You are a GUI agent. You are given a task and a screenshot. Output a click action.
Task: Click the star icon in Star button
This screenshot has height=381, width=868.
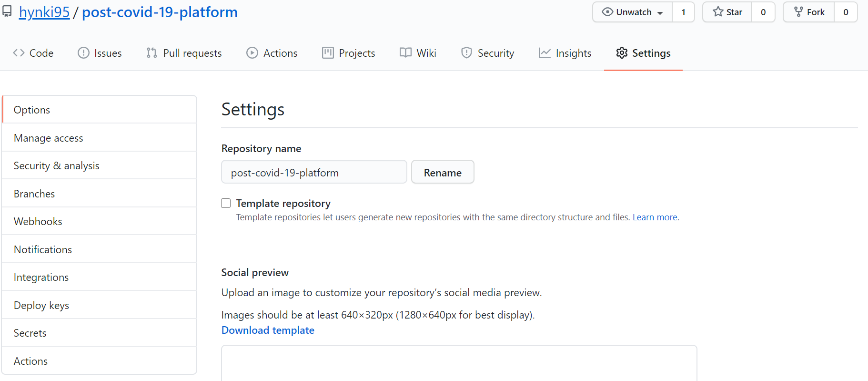point(718,12)
